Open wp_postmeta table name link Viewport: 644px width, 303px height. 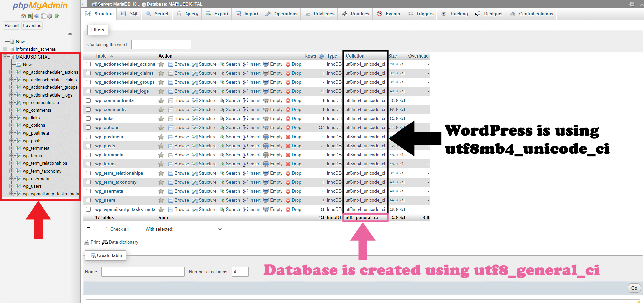pyautogui.click(x=109, y=137)
